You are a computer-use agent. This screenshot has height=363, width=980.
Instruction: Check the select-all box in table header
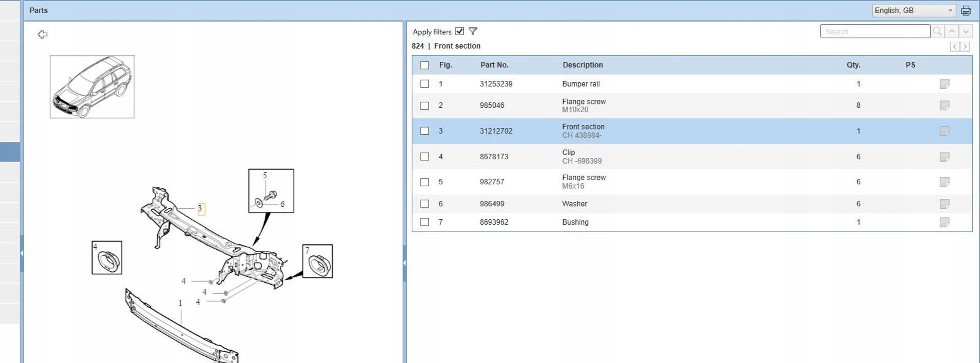coord(425,65)
